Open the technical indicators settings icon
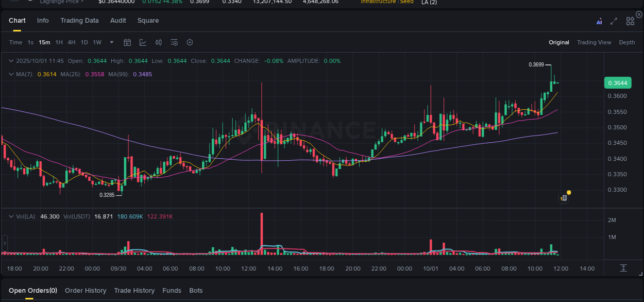Viewport: 644px width, 302px height. (174, 42)
